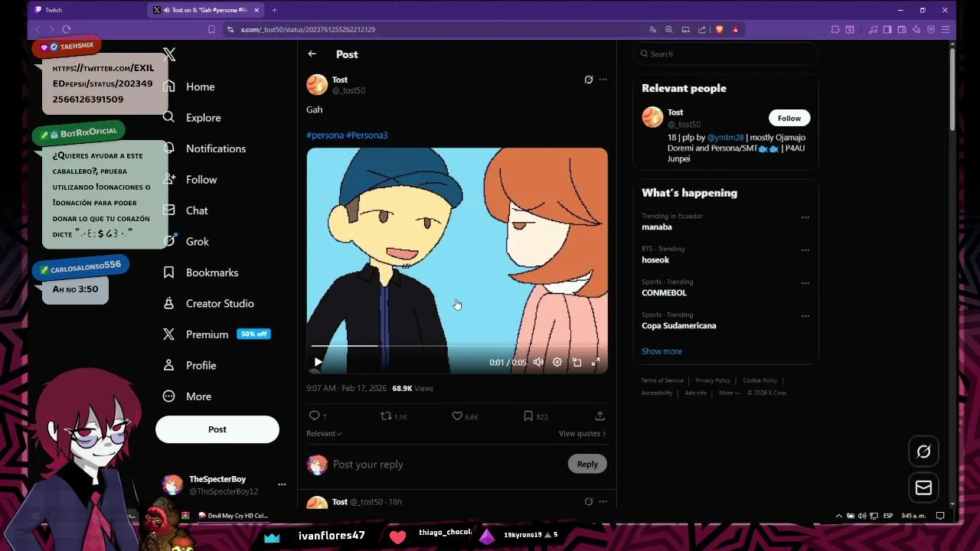
Task: Open Creator Studio in the sidebar
Action: pos(207,304)
